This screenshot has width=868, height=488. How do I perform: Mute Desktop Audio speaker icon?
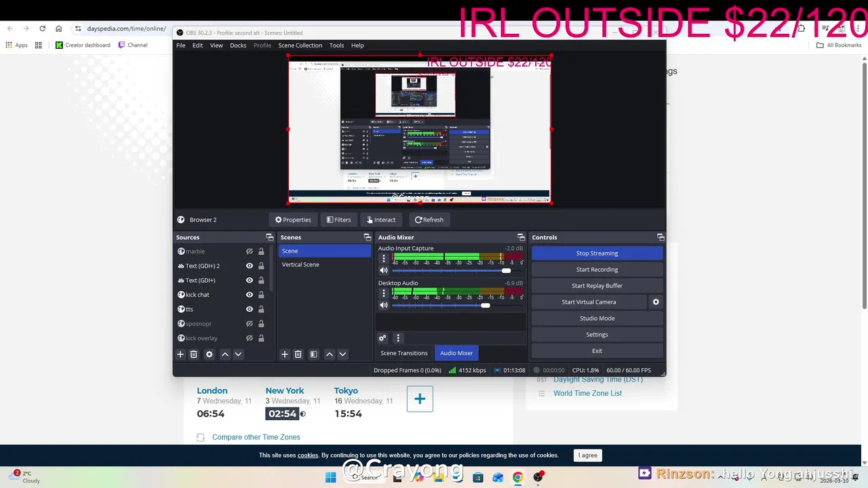click(383, 305)
